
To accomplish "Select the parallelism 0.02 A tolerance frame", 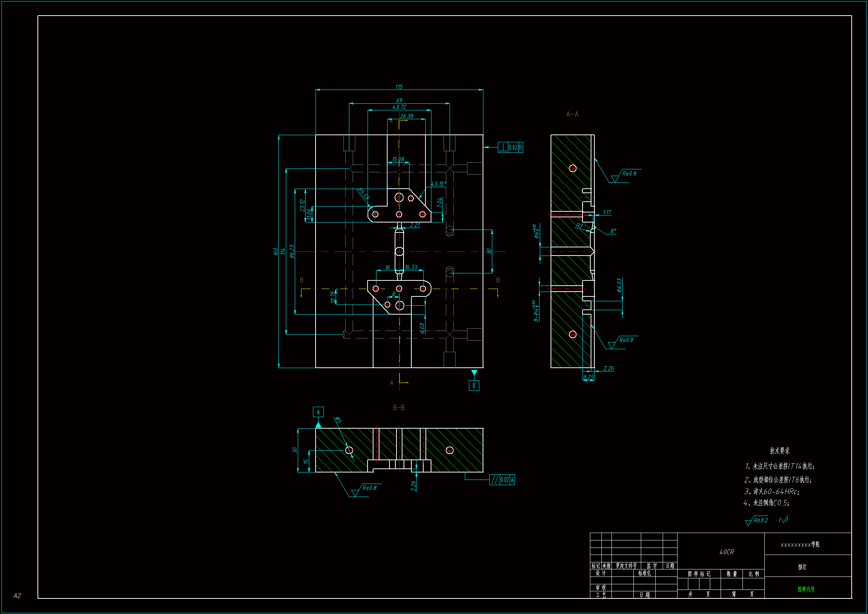I will coord(502,480).
